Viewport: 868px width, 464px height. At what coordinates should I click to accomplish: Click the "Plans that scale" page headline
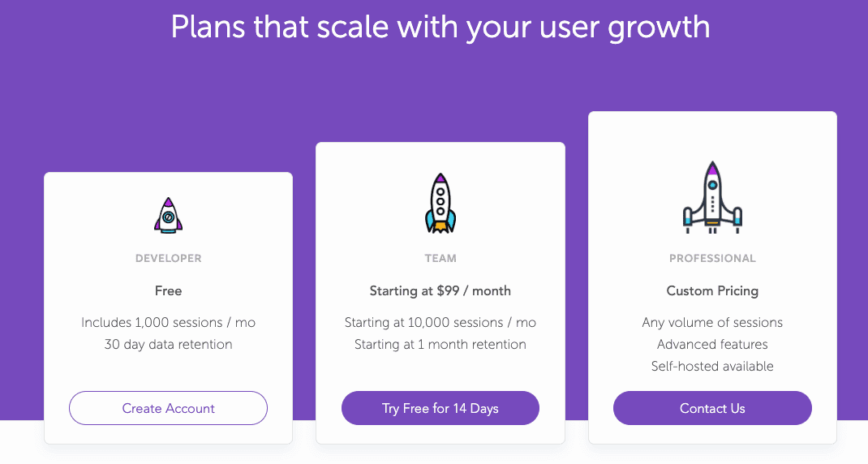[440, 28]
